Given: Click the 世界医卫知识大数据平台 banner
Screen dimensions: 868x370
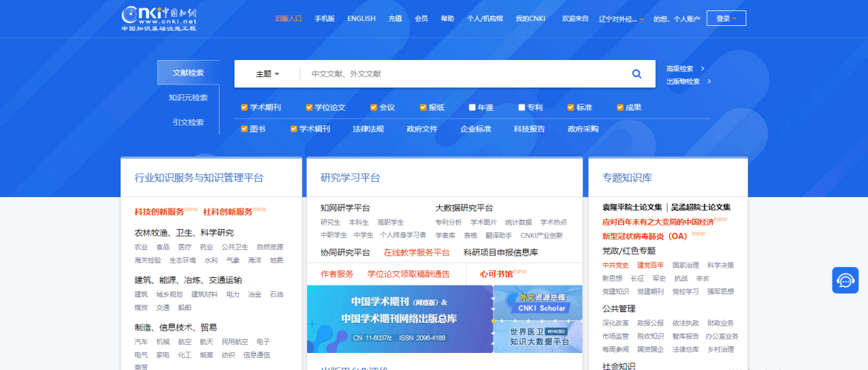Looking at the screenshot, I should [538, 337].
